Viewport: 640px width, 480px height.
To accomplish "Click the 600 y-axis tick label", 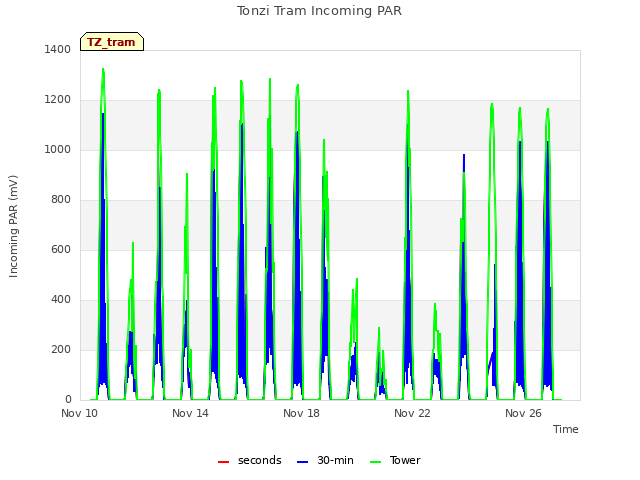I will point(61,249).
